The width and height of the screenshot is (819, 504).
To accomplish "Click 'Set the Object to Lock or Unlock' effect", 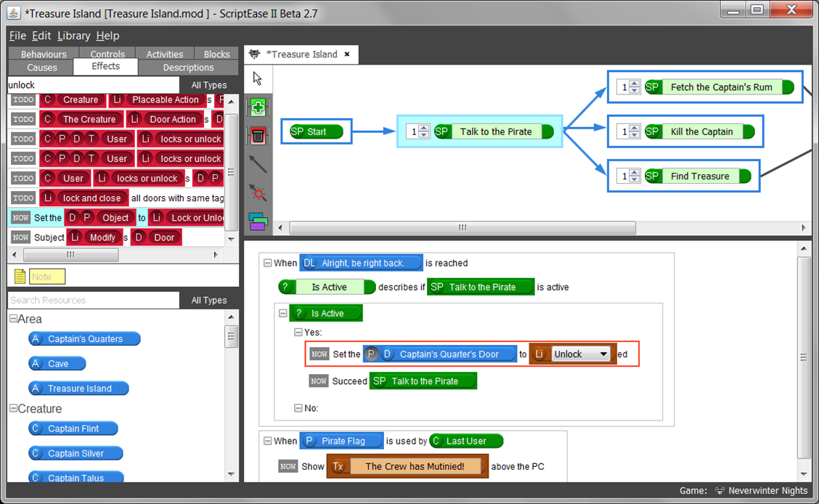I will tap(118, 218).
